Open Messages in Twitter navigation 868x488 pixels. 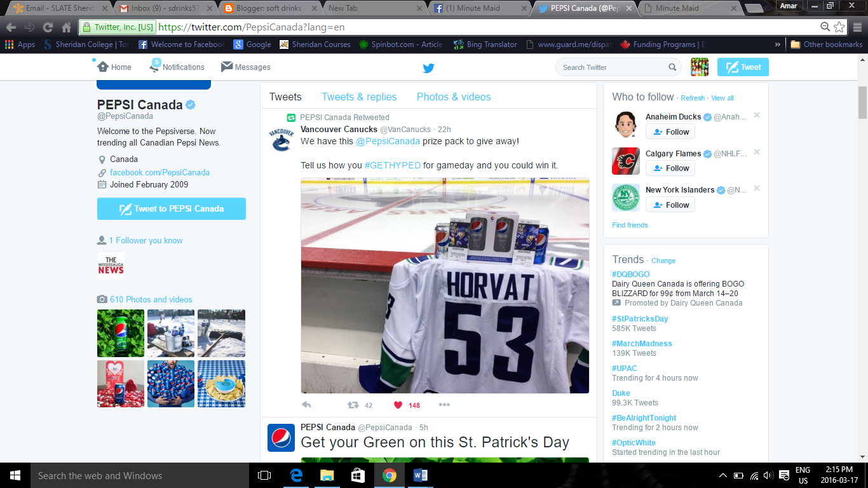point(245,67)
